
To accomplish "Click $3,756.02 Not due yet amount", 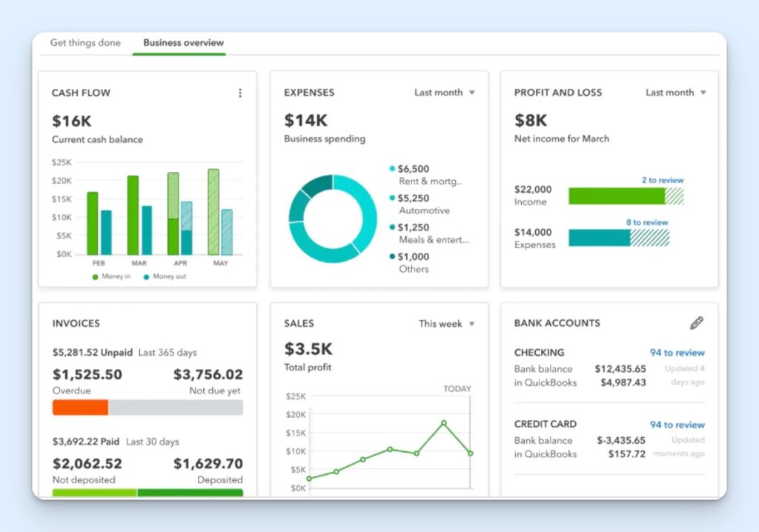I will (x=208, y=374).
